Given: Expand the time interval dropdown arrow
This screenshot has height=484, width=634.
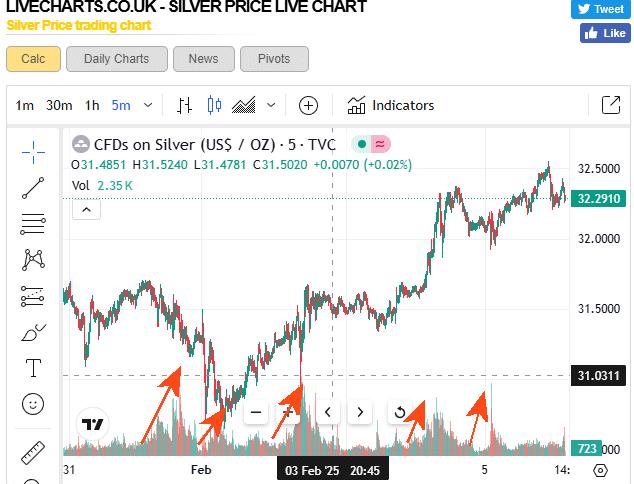Looking at the screenshot, I should 149,105.
